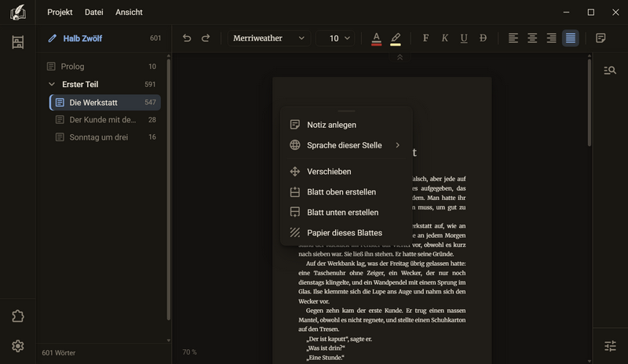Screen dimensions: 628x364
Task: Click the context menu drag handle
Action: pyautogui.click(x=346, y=111)
